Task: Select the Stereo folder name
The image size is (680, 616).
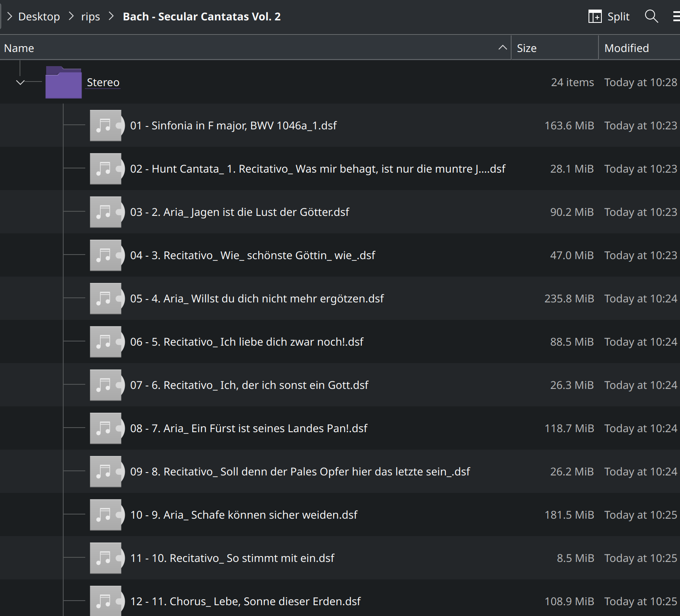Action: (x=103, y=82)
